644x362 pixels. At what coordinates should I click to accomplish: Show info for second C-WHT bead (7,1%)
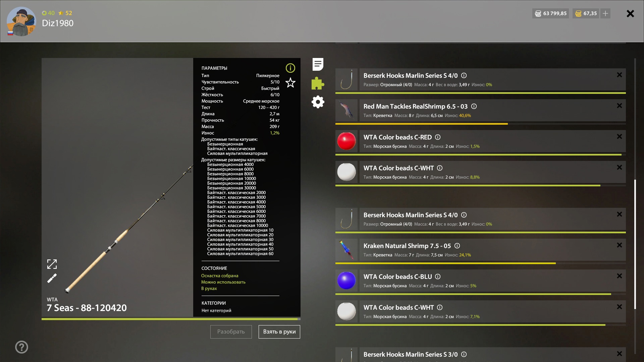coord(440,308)
